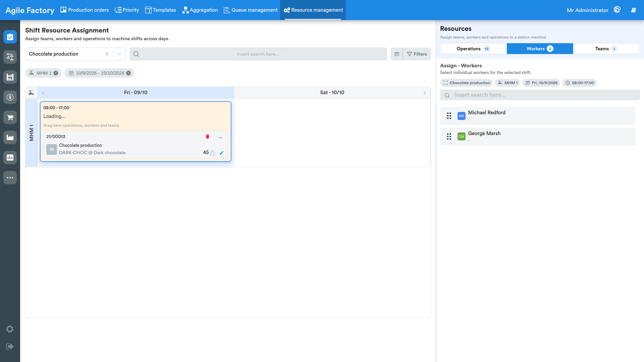644x362 pixels.
Task: Open Templates menu
Action: click(x=160, y=10)
